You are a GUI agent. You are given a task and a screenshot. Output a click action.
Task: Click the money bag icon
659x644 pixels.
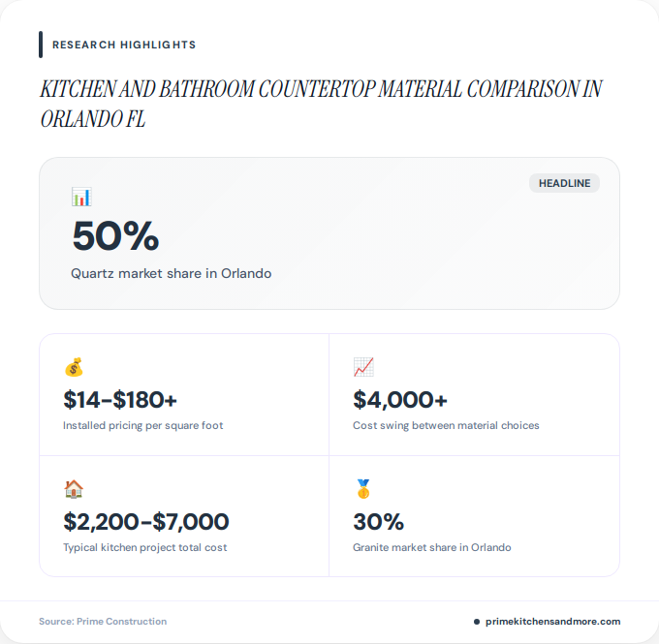[x=74, y=367]
